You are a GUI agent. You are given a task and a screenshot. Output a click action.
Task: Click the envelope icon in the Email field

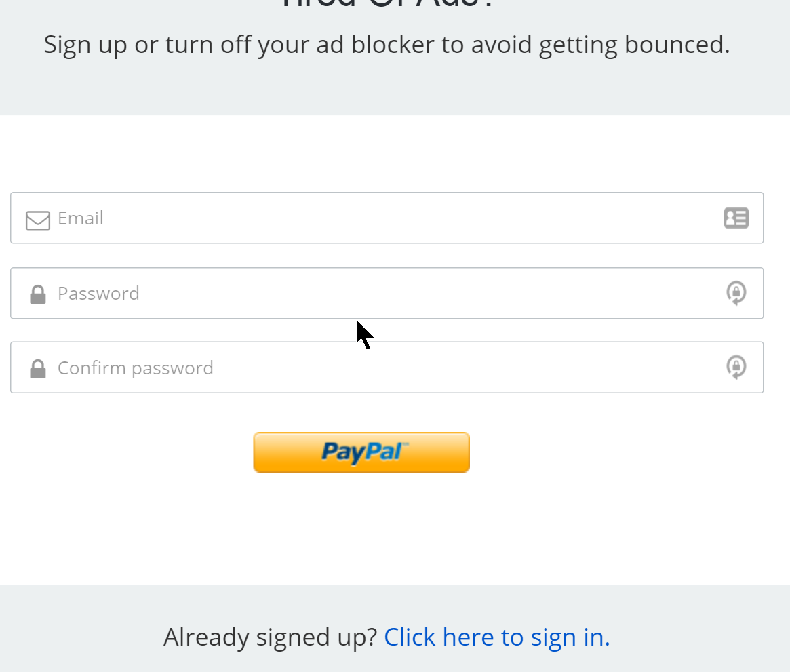coord(38,220)
